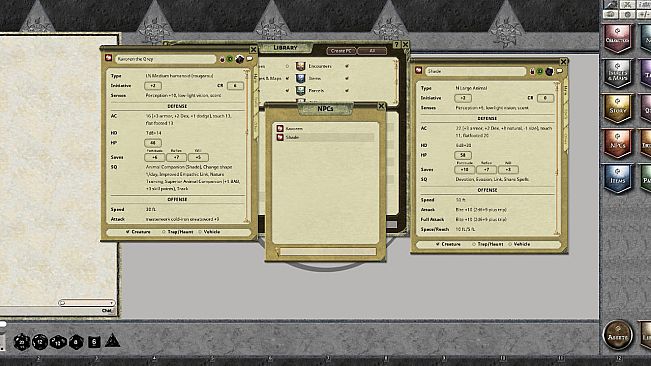Open the Story sidebar shield
The height and width of the screenshot is (366, 651).
point(617,109)
